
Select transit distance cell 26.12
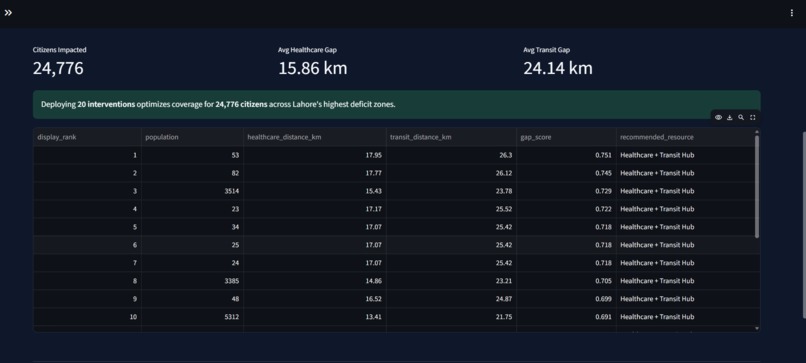(451, 173)
